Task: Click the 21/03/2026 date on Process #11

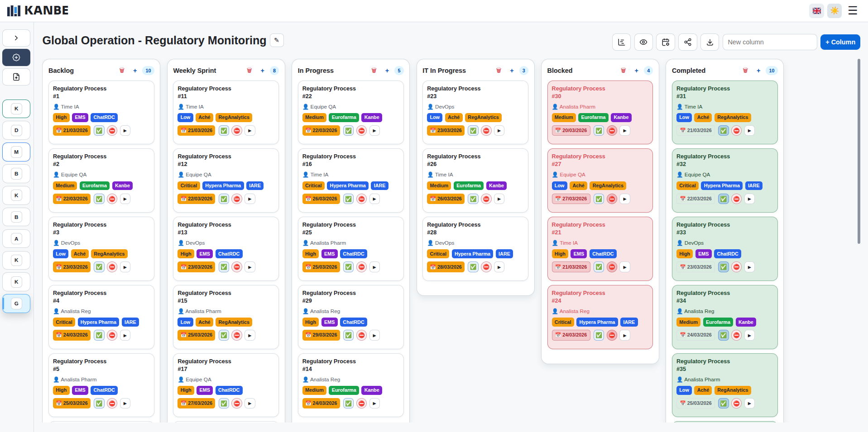Action: point(197,131)
